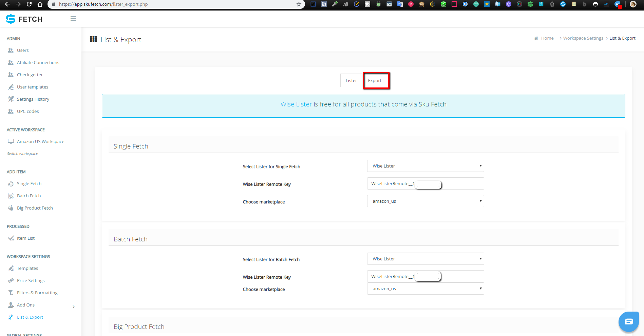Open Filters & Formatting link
644x336 pixels.
pos(37,293)
